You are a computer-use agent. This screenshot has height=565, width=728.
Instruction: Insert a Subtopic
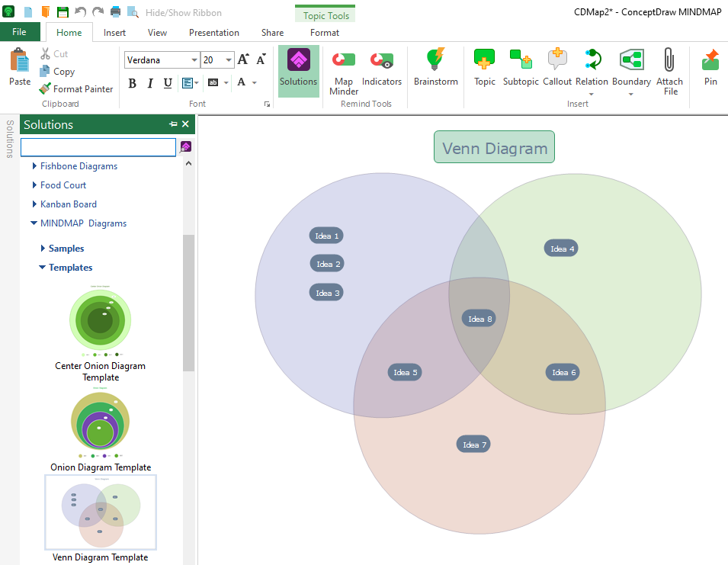click(x=521, y=67)
